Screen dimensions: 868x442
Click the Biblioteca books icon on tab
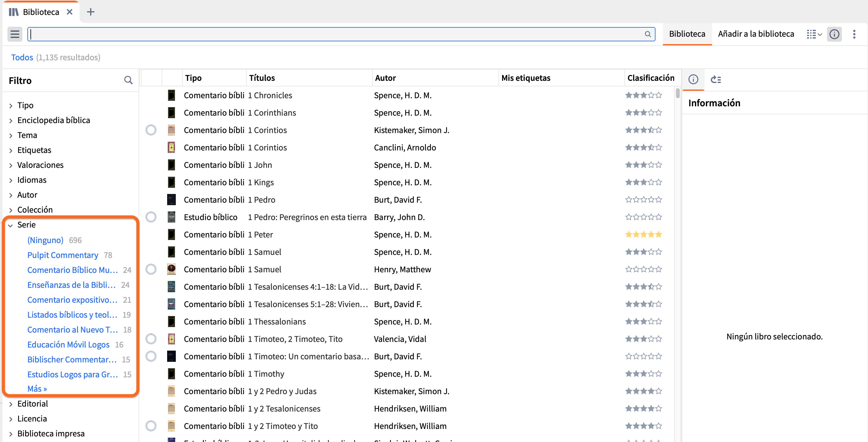(14, 12)
